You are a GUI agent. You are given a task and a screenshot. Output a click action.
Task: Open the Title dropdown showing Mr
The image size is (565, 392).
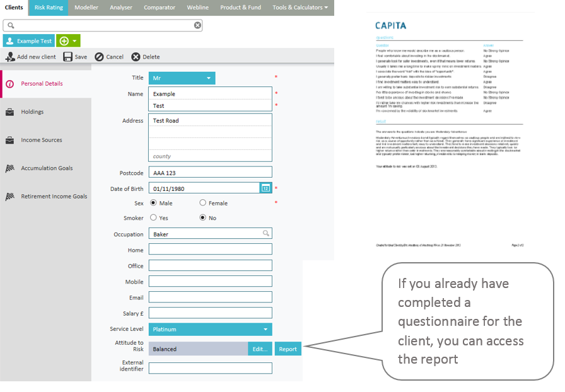coord(182,78)
